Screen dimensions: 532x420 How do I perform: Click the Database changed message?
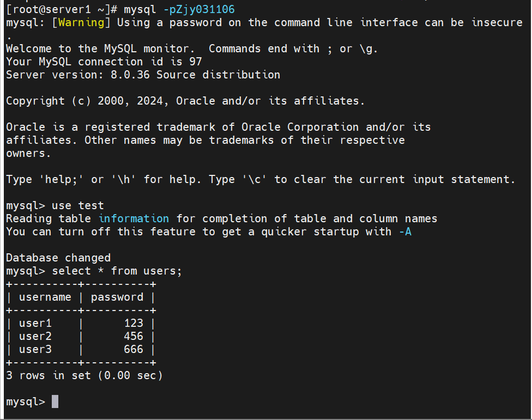[58, 258]
